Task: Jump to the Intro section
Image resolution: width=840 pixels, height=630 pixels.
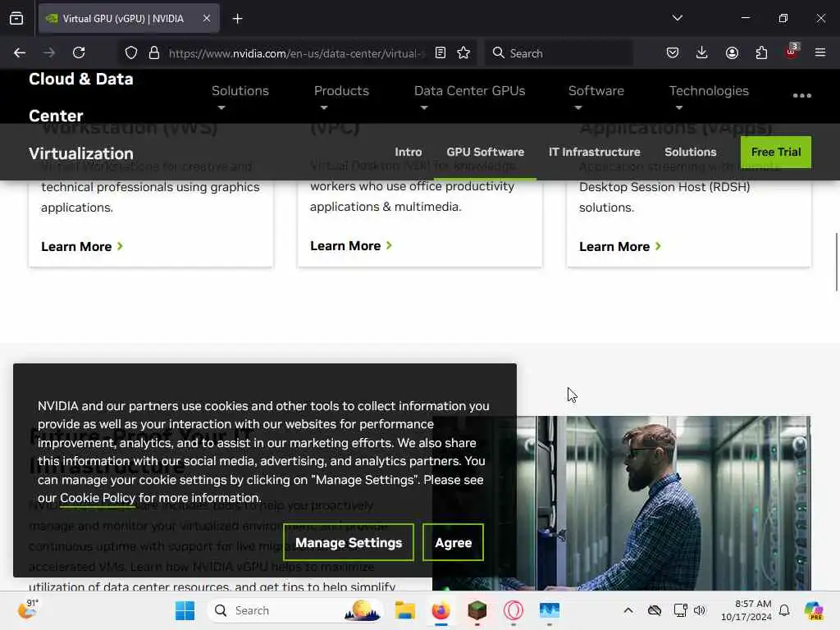Action: 409,152
